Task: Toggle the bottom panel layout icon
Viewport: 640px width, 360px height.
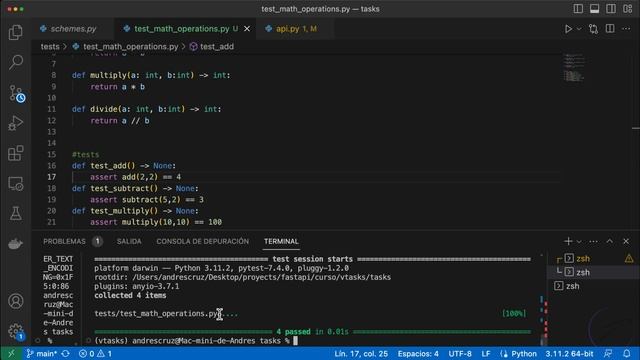Action: pos(594,9)
